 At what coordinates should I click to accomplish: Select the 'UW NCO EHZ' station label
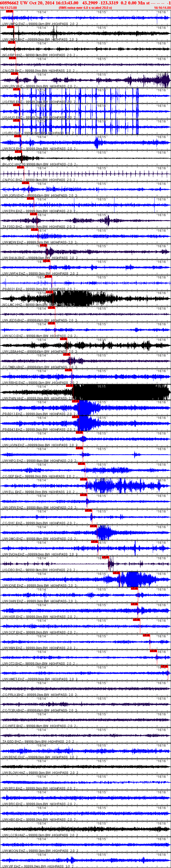(13, 336)
